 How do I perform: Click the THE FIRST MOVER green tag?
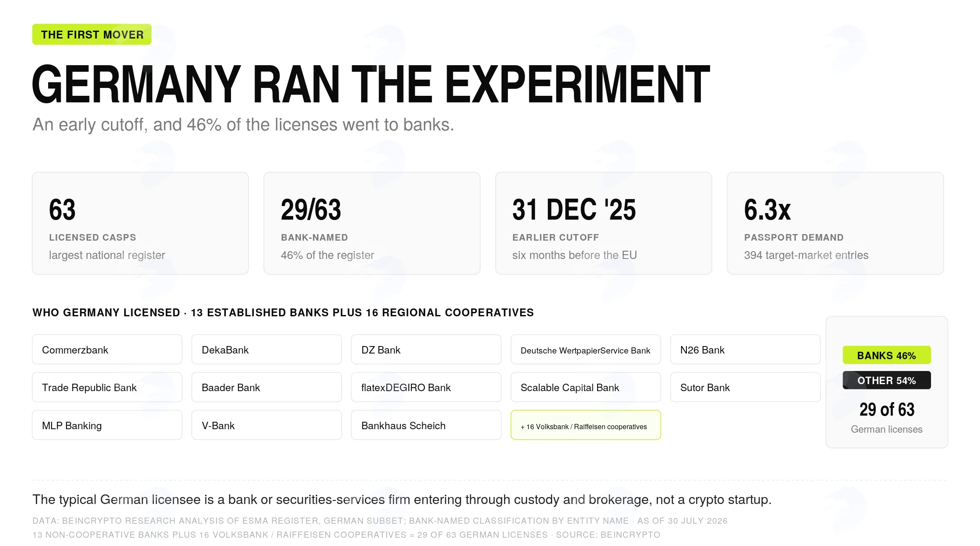click(x=92, y=35)
